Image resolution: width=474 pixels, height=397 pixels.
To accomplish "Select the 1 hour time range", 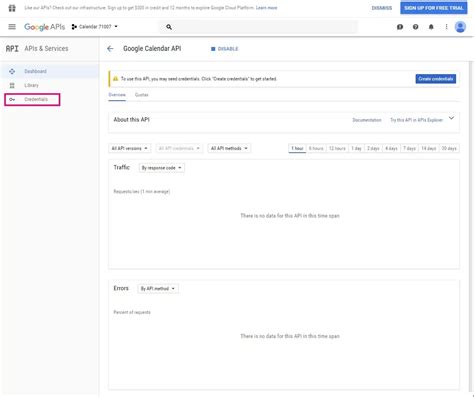I will (297, 148).
